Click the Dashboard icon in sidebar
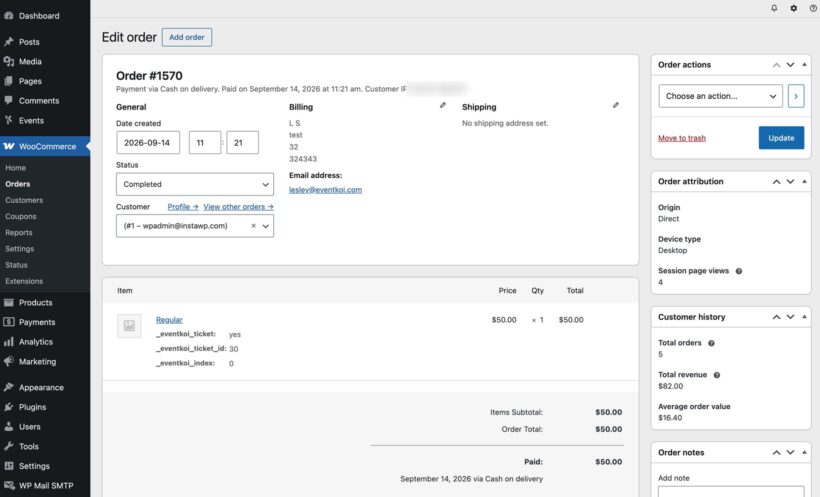Screen dimensions: 820x497 coord(8,16)
